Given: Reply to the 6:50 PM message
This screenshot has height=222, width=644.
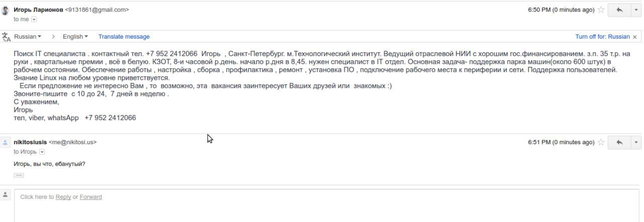Looking at the screenshot, I should [618, 10].
